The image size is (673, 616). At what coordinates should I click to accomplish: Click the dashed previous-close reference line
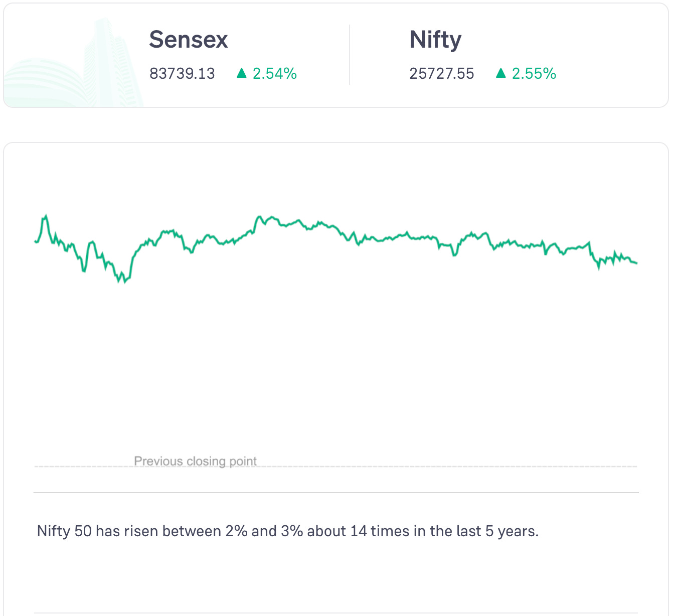tap(401, 467)
